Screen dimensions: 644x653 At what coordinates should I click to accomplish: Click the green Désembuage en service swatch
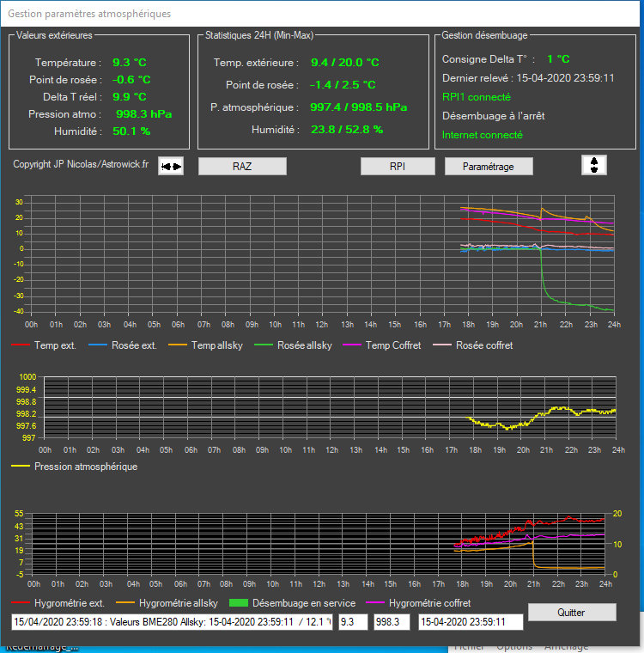click(x=239, y=602)
